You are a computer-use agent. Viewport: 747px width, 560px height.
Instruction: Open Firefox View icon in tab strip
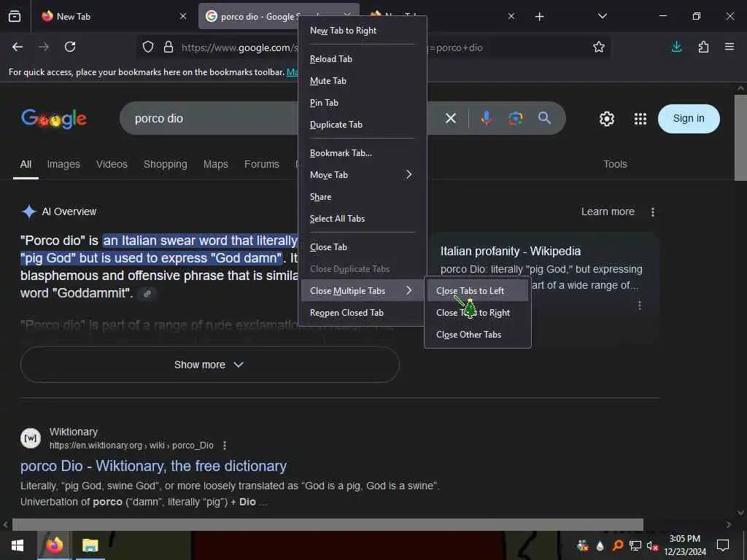pyautogui.click(x=15, y=16)
